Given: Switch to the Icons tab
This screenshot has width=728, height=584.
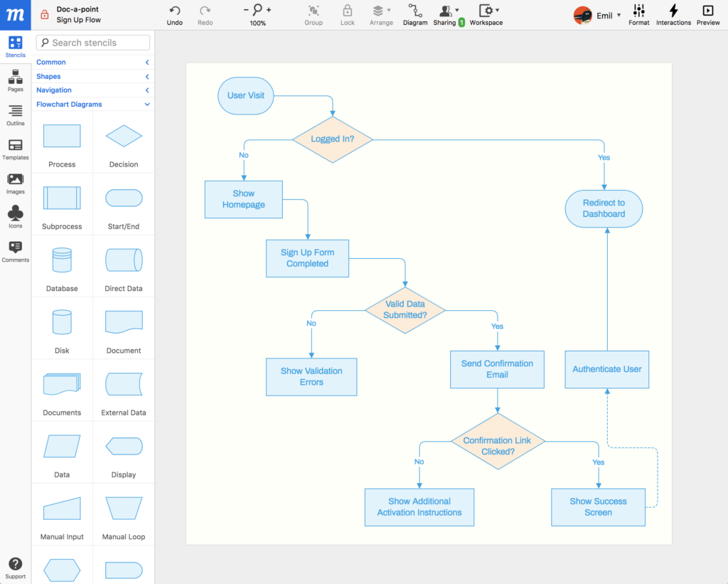Looking at the screenshot, I should (16, 217).
